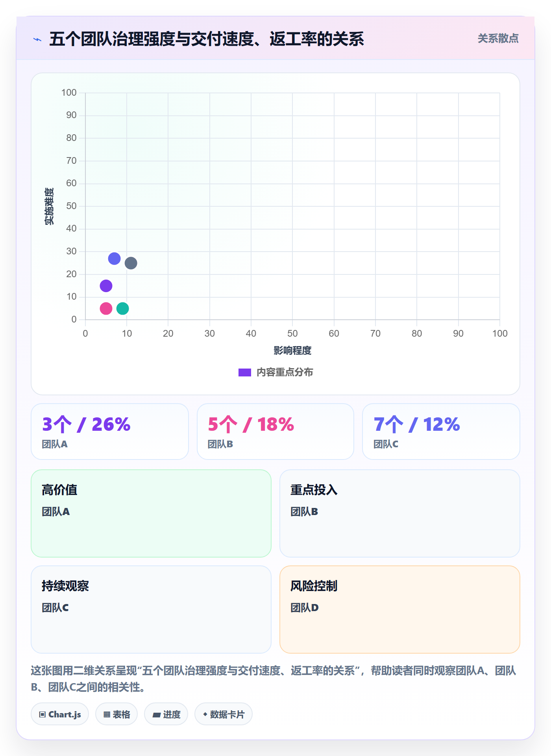Click the bar icon in 进度 tag

tap(157, 715)
